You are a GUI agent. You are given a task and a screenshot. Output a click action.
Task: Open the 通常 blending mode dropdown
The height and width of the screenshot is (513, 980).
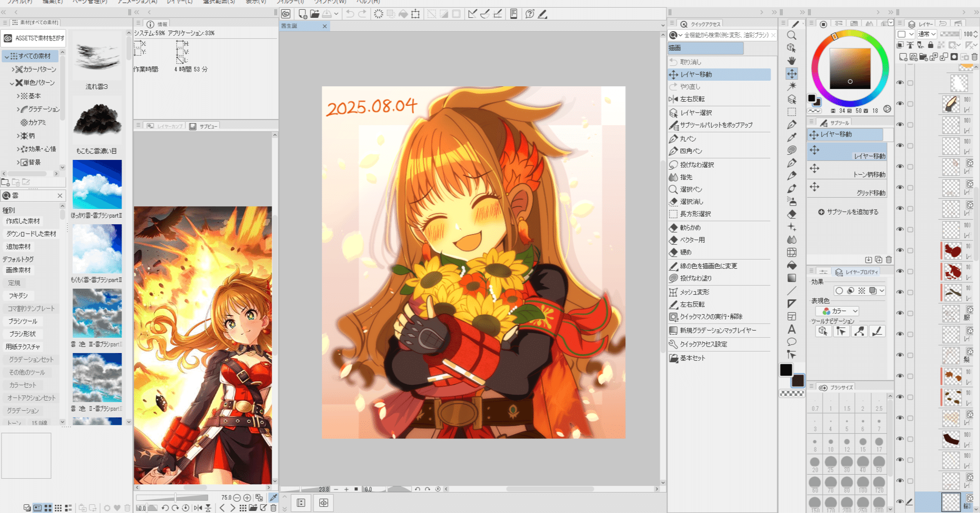pos(926,34)
